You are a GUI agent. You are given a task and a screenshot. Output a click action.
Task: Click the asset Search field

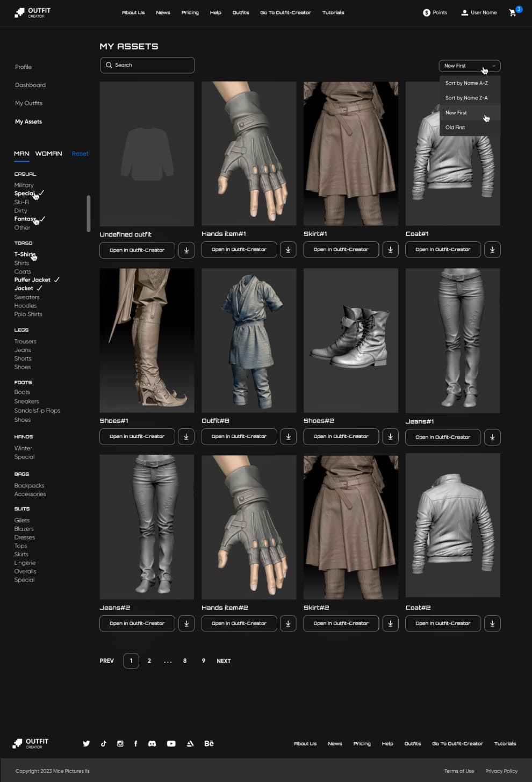tap(147, 65)
